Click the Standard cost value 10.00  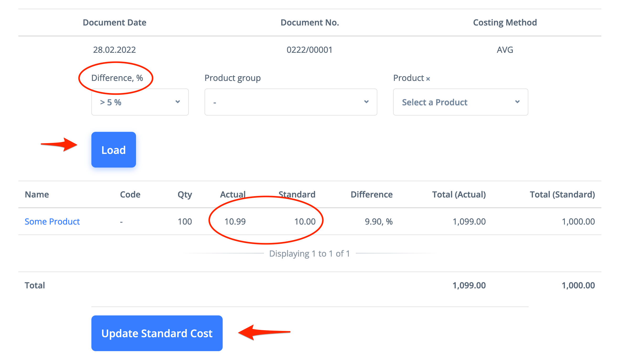pyautogui.click(x=305, y=221)
